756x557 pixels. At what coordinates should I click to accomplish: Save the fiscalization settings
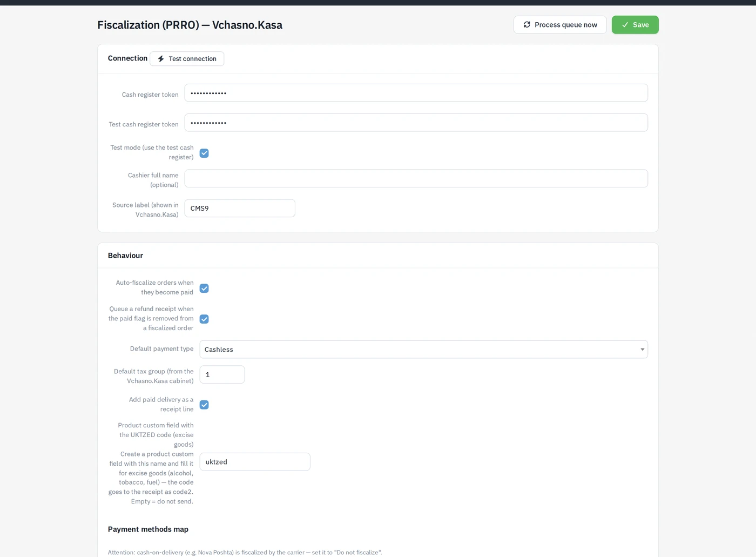point(635,25)
